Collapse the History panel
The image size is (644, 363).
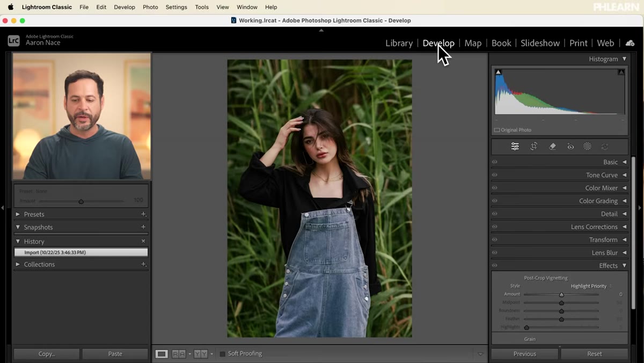[x=18, y=242]
